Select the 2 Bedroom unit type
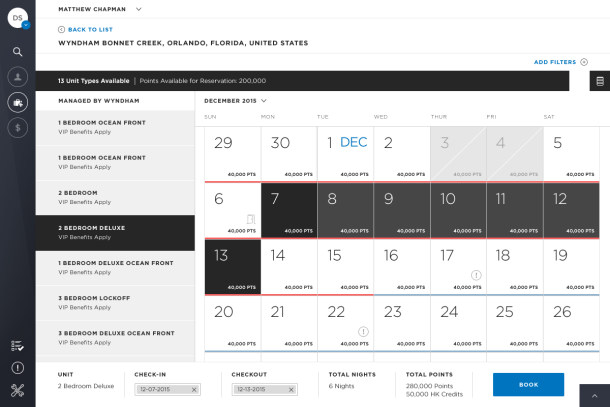The width and height of the screenshot is (610, 407). tap(115, 198)
